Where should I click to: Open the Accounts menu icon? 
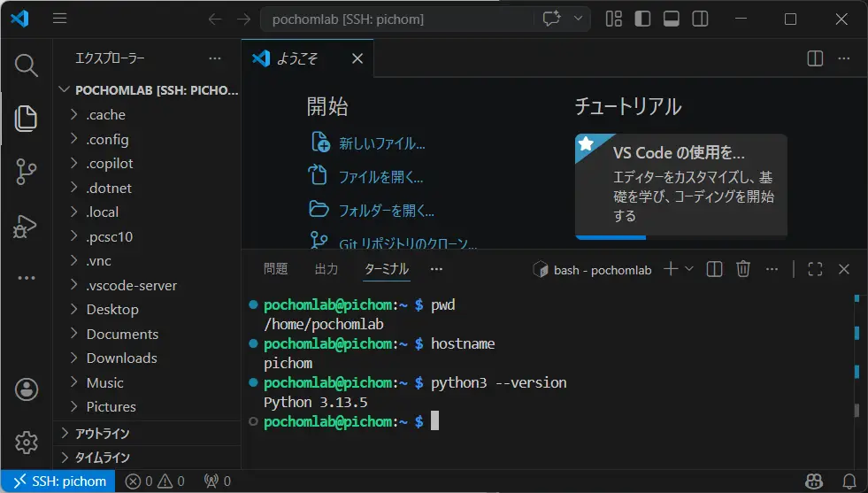point(26,389)
